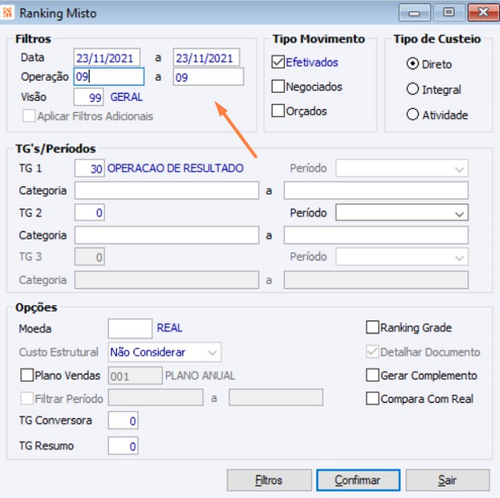Image resolution: width=500 pixels, height=498 pixels.
Task: Select the Direto costing radio button
Action: click(413, 64)
